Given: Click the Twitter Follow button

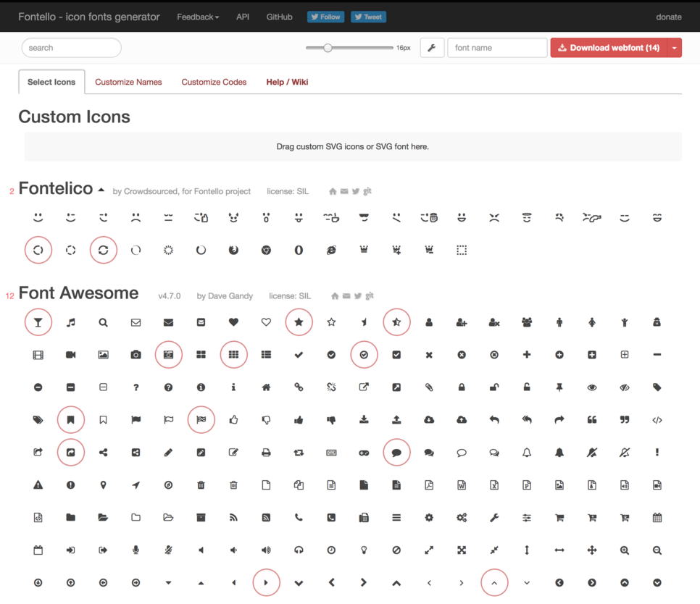Looking at the screenshot, I should coord(325,17).
